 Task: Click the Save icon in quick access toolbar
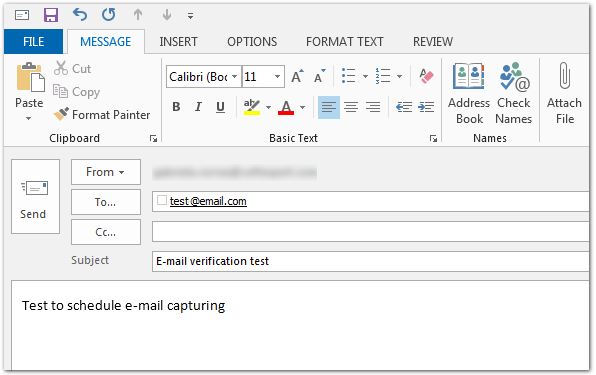(x=51, y=15)
